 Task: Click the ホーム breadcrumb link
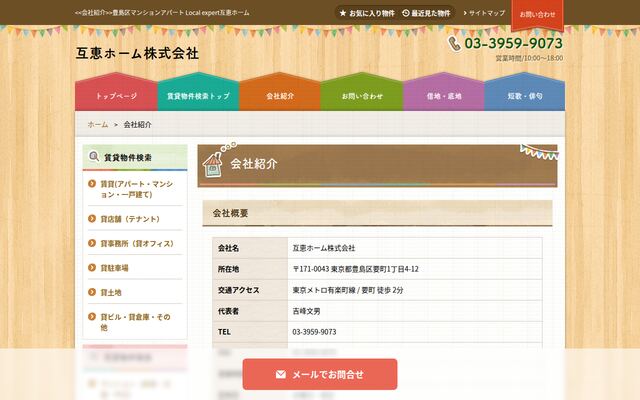point(98,124)
